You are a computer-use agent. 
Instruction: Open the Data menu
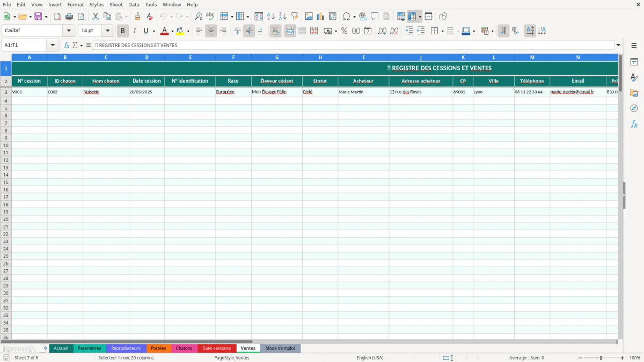coord(134,4)
